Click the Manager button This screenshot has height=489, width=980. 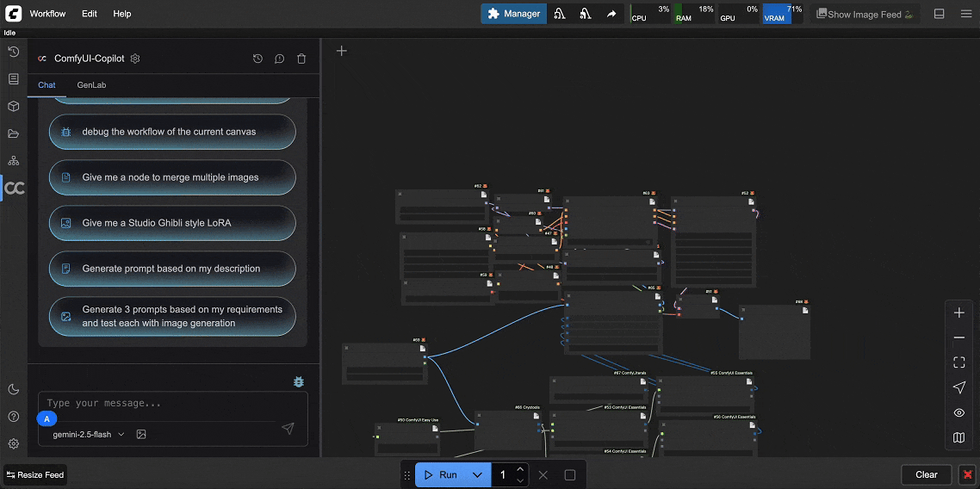514,14
